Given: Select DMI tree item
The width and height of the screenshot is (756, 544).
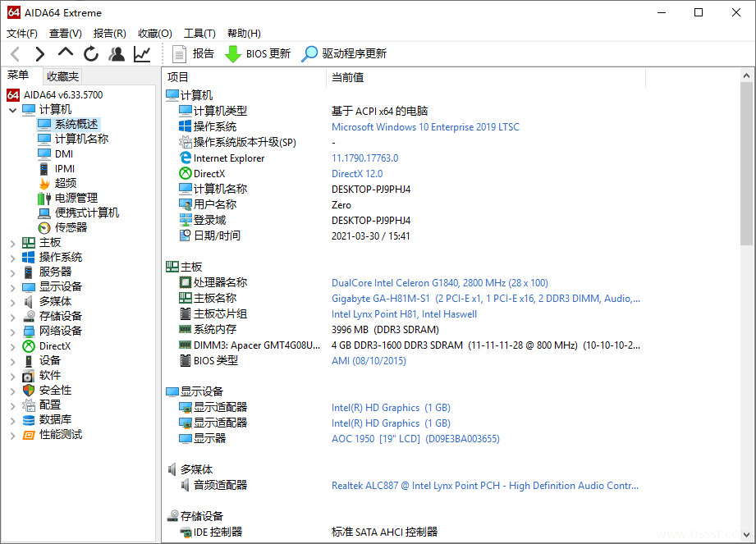Looking at the screenshot, I should 64,153.
